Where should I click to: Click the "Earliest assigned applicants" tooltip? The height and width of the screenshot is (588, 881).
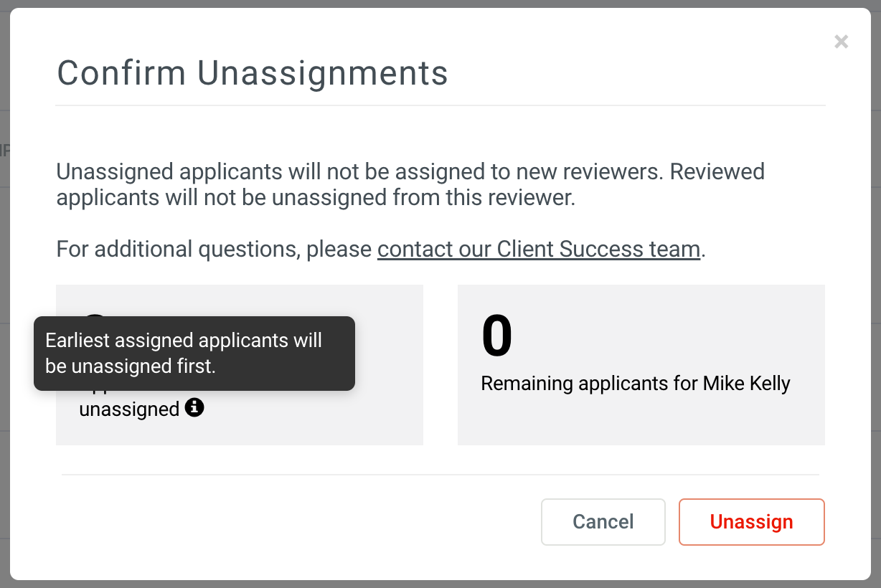194,354
